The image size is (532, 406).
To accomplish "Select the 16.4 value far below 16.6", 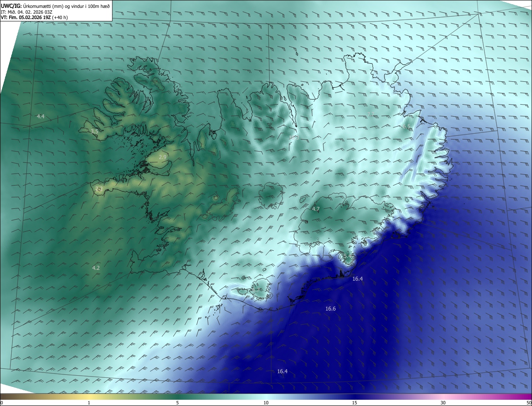I will tap(282, 371).
